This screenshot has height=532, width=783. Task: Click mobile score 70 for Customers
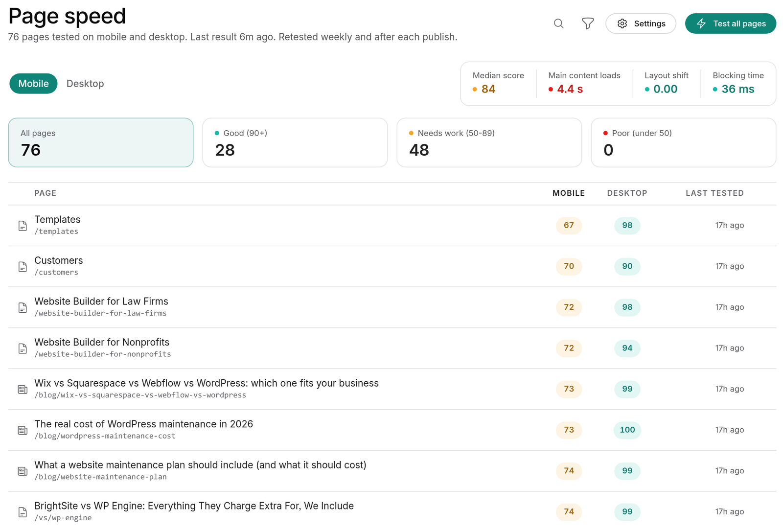pos(569,266)
